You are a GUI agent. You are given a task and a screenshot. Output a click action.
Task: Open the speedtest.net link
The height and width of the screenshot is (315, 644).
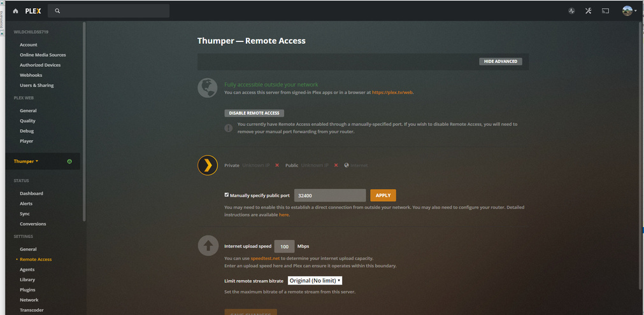[x=265, y=258]
